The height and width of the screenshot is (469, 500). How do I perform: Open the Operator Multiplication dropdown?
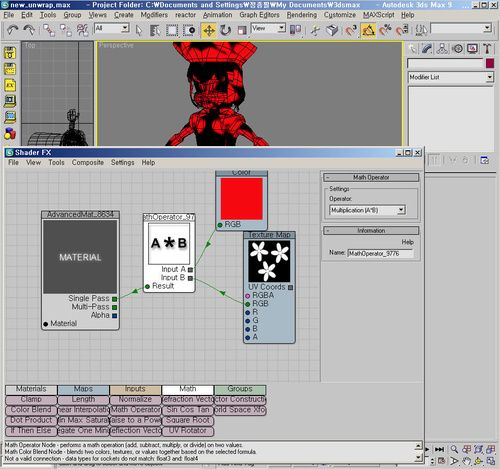pyautogui.click(x=367, y=210)
